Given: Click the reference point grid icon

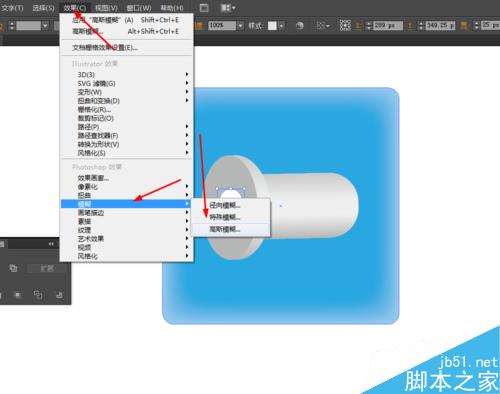Looking at the screenshot, I should [x=345, y=25].
